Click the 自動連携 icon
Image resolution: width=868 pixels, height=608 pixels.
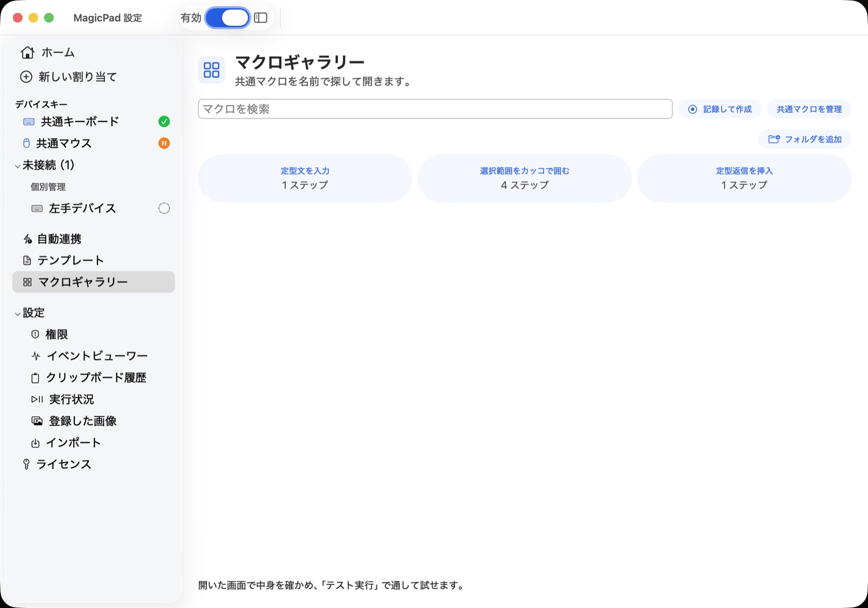click(x=28, y=239)
